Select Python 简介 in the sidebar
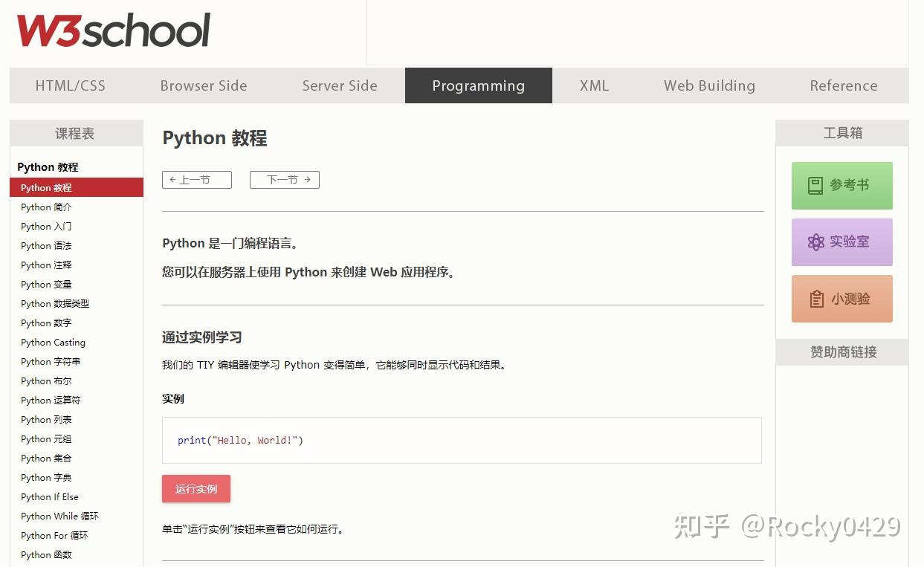 (46, 207)
